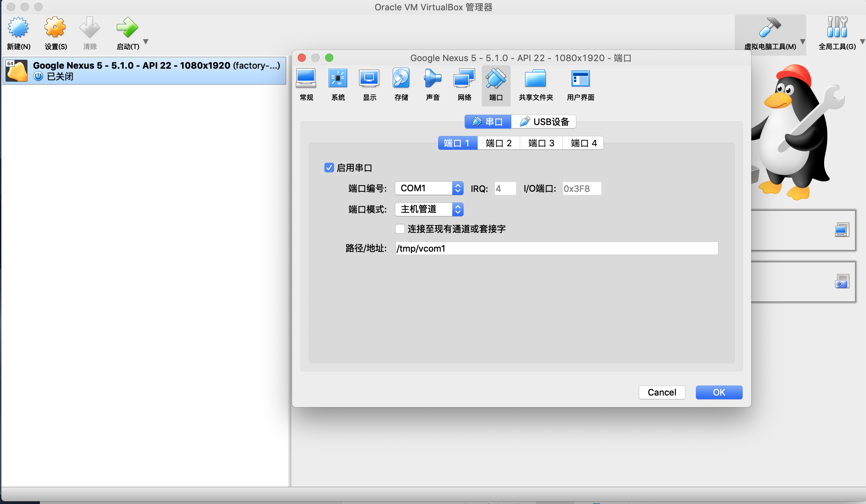Open the 常规 (General) settings icon
866x504 pixels.
click(306, 84)
